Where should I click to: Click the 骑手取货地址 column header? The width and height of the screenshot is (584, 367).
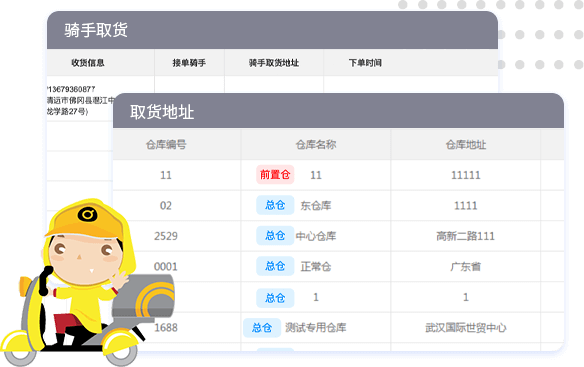point(274,63)
